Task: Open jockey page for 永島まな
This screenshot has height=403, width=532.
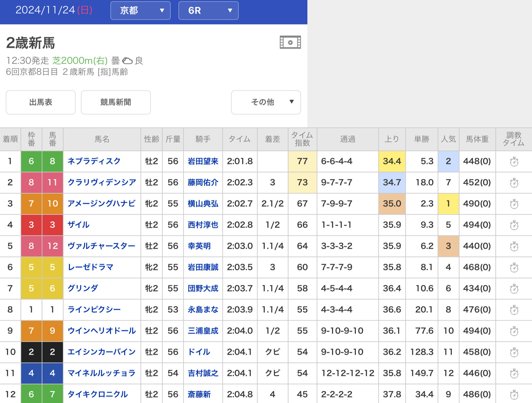Action: click(203, 310)
